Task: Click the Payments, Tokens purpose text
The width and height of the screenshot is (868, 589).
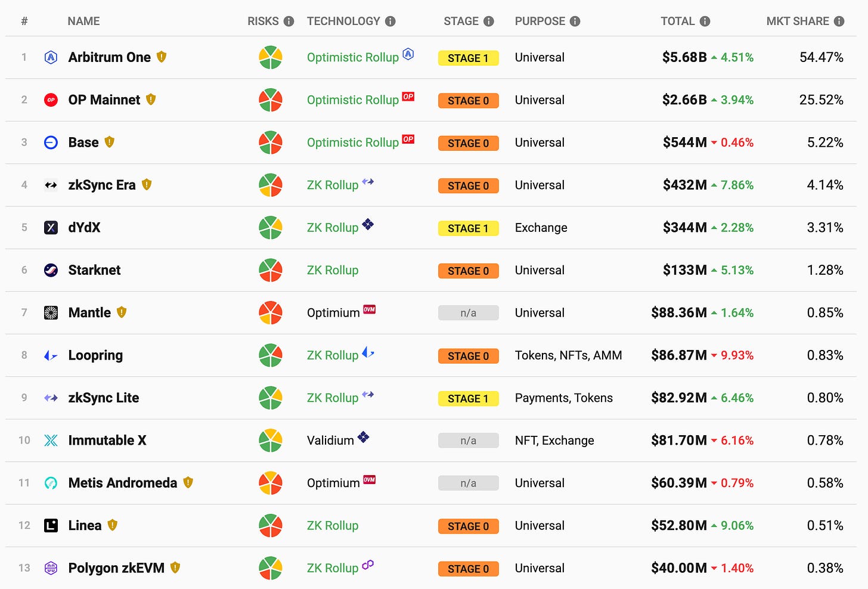Action: coord(564,398)
